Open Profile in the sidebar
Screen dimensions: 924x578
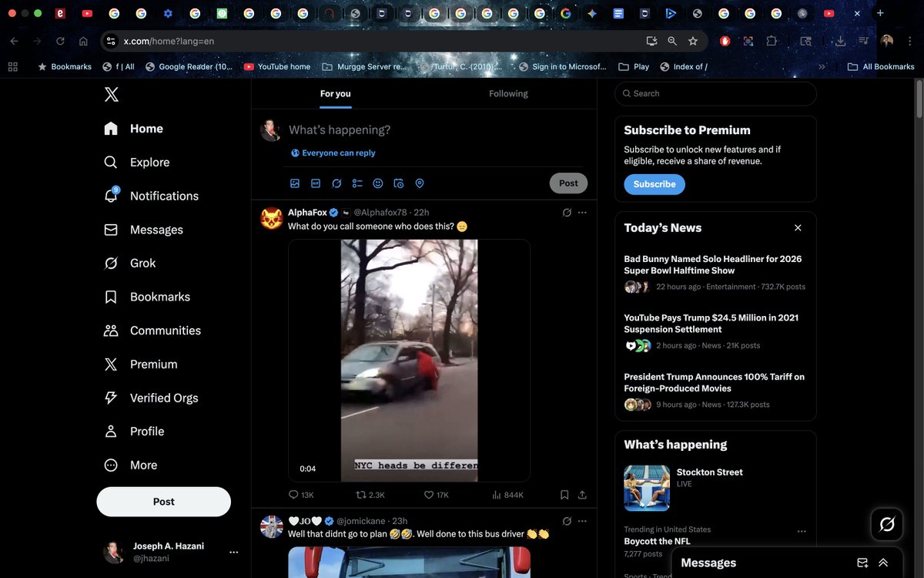coord(133,432)
